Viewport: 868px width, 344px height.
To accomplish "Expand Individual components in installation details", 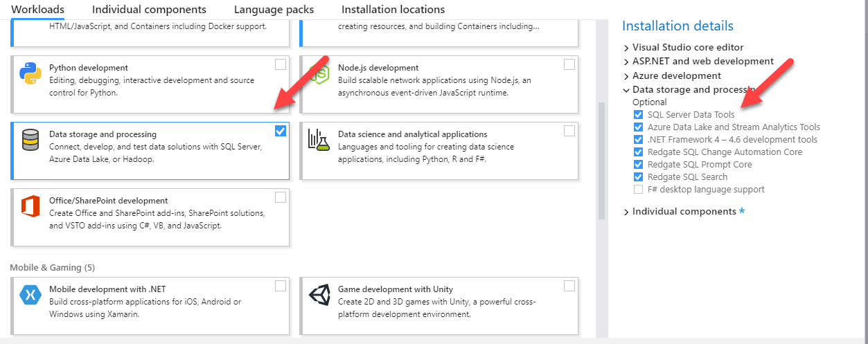I will point(626,212).
